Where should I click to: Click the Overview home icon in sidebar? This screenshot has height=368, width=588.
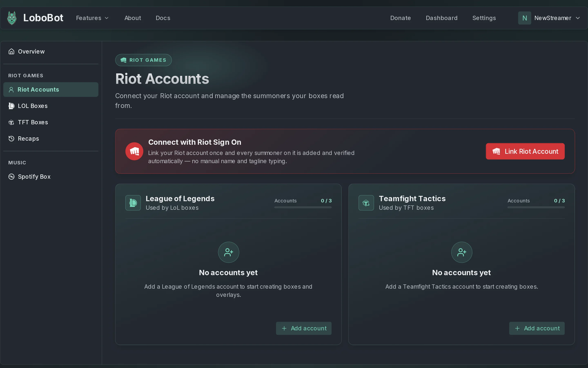(11, 52)
